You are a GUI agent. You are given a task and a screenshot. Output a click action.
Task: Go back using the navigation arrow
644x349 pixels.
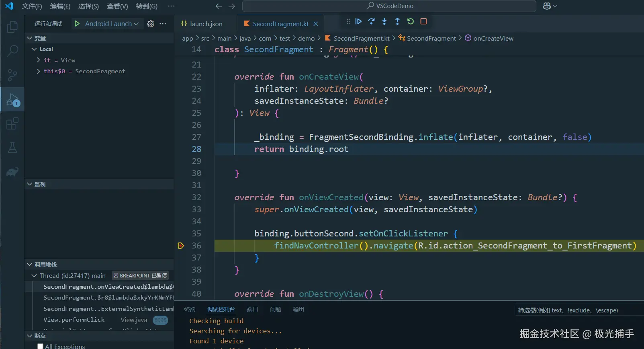[x=219, y=6]
